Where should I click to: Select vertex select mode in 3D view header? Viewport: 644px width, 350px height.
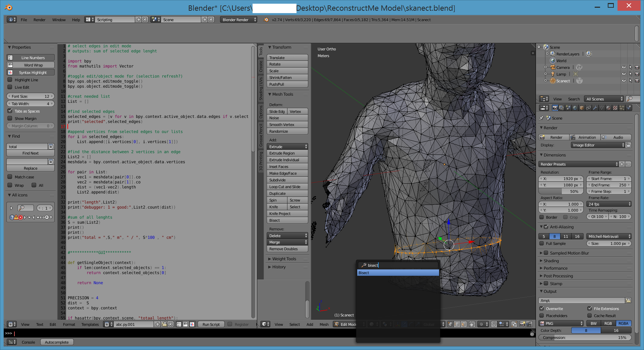pos(451,324)
